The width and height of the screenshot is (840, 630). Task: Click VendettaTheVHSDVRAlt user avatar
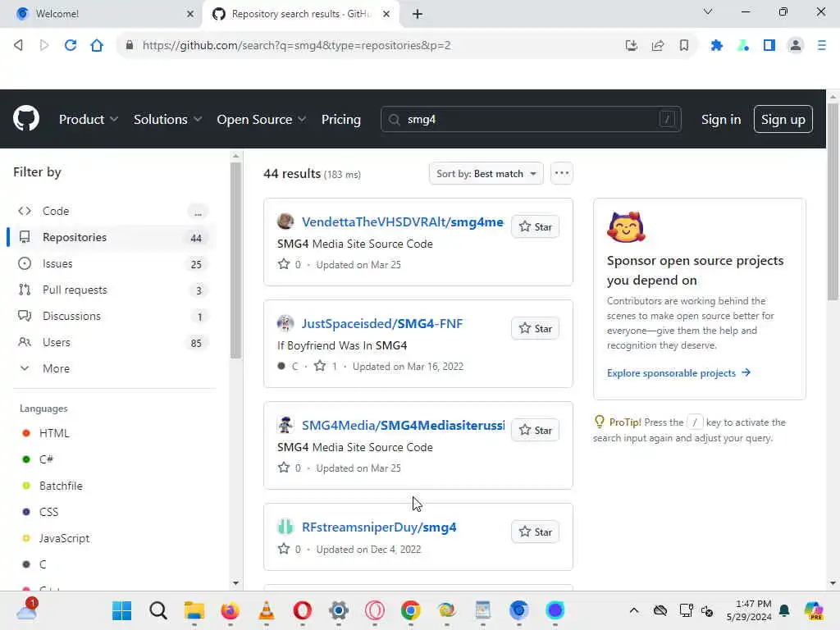(285, 221)
